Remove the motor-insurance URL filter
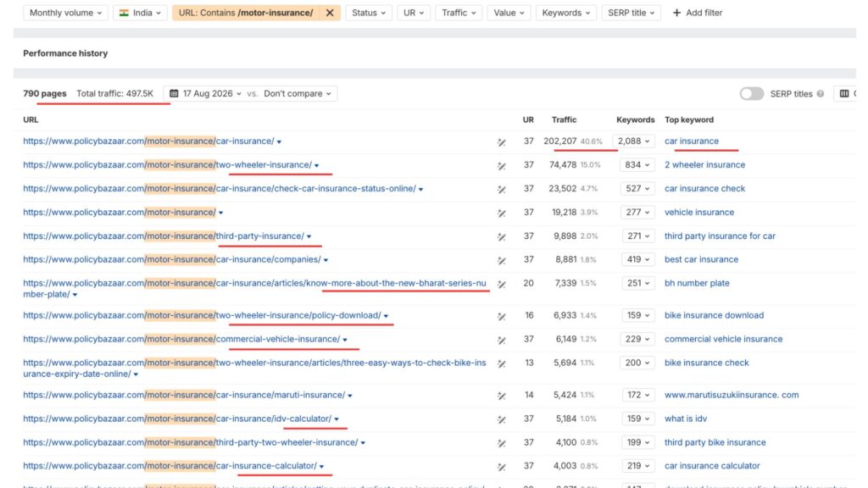Image resolution: width=868 pixels, height=488 pixels. pyautogui.click(x=330, y=13)
